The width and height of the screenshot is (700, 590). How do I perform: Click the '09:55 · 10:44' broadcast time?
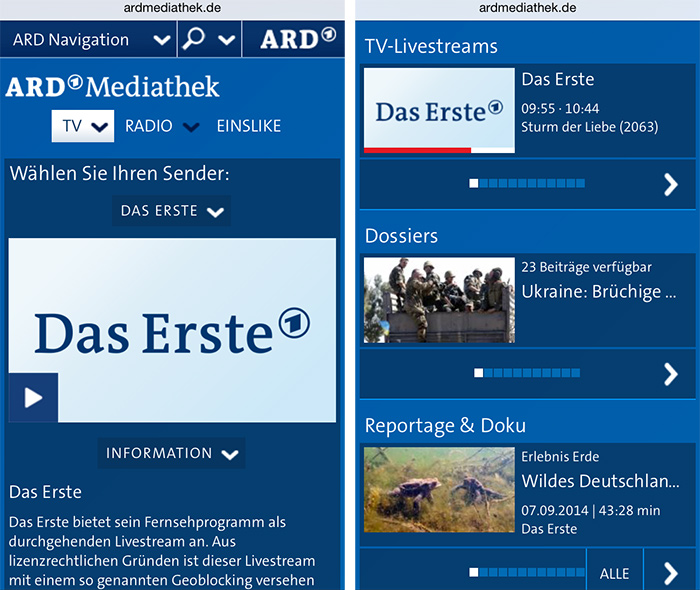click(x=560, y=108)
